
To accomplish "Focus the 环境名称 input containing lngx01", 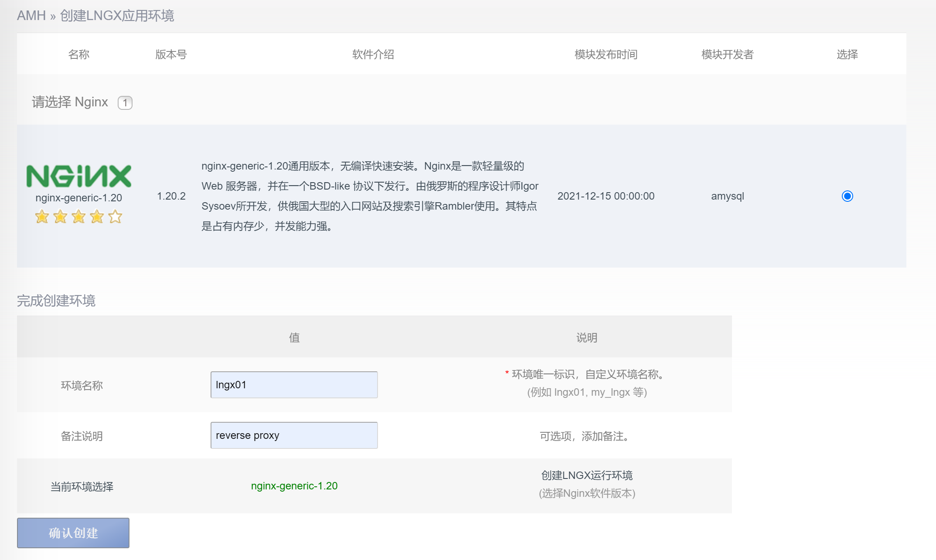I will pos(294,385).
